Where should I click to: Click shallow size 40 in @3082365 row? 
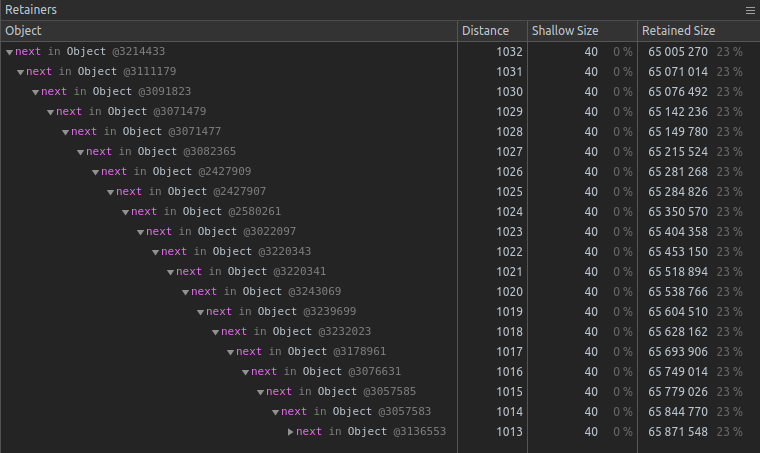[x=591, y=152]
